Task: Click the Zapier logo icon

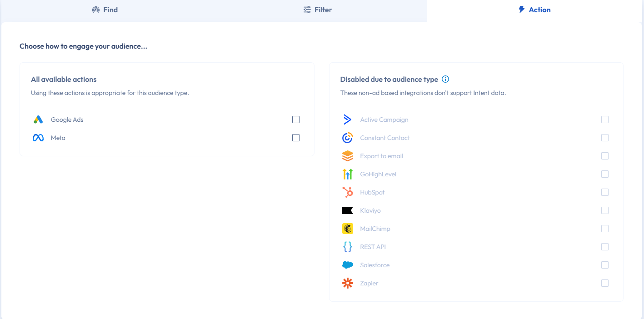Action: point(348,283)
